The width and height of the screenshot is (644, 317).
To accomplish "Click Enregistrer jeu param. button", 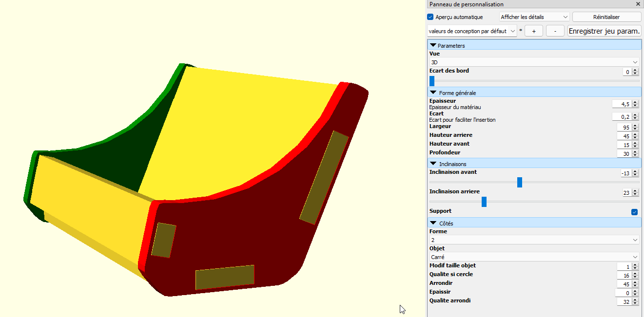I will point(604,31).
